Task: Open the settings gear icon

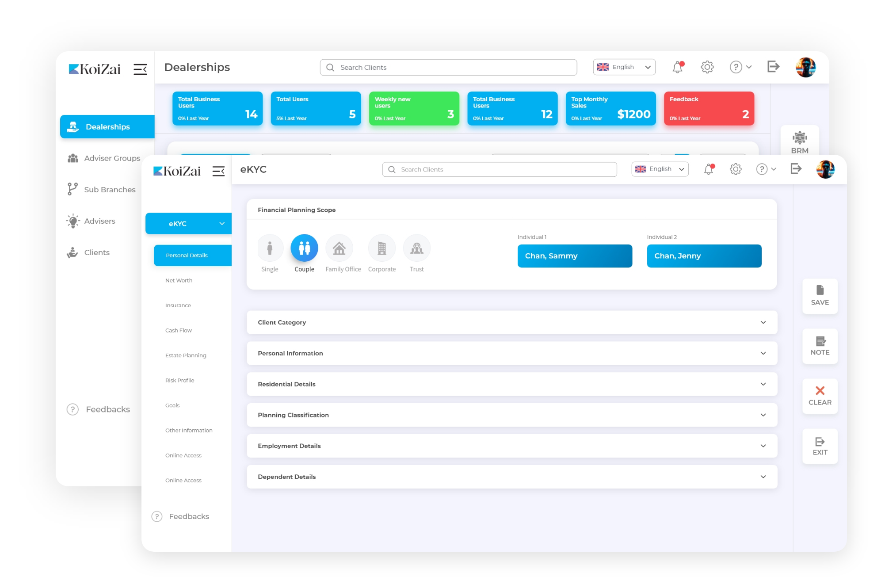Action: tap(735, 169)
